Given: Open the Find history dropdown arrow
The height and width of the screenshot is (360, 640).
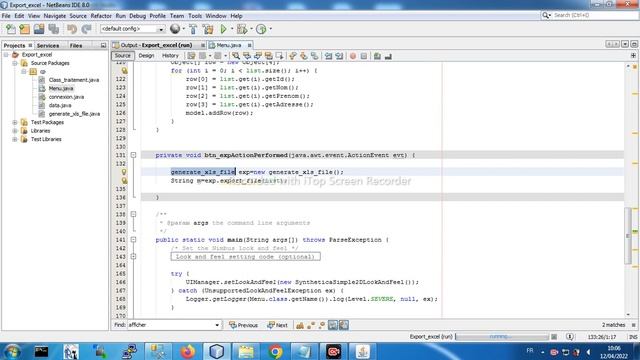Looking at the screenshot, I should click(x=217, y=325).
